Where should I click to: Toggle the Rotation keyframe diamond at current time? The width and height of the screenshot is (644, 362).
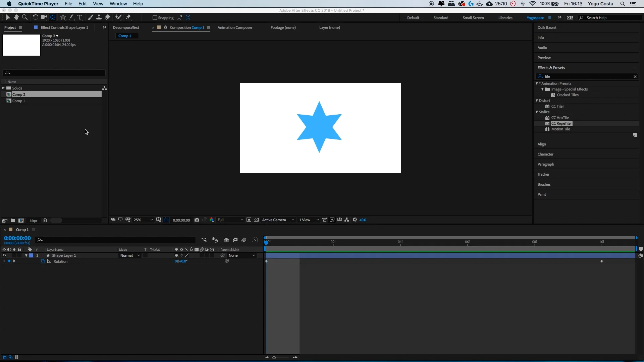point(9,261)
